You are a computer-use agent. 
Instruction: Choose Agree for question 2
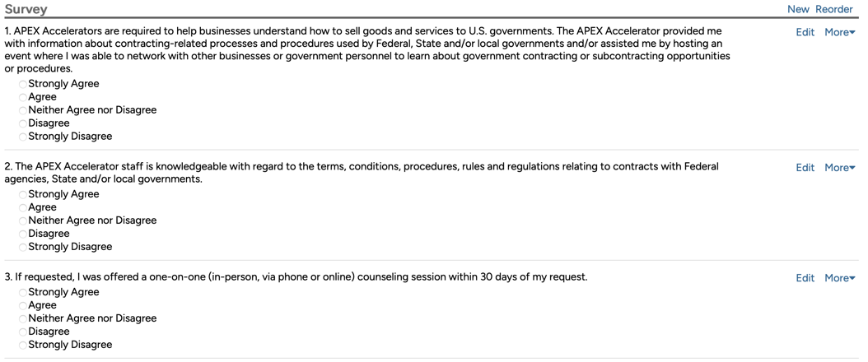coord(23,207)
